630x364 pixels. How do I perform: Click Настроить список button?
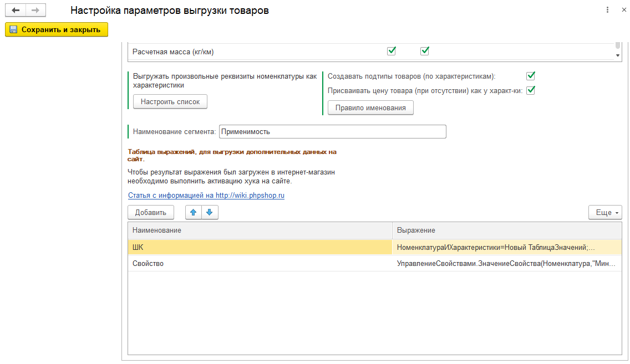click(x=170, y=102)
